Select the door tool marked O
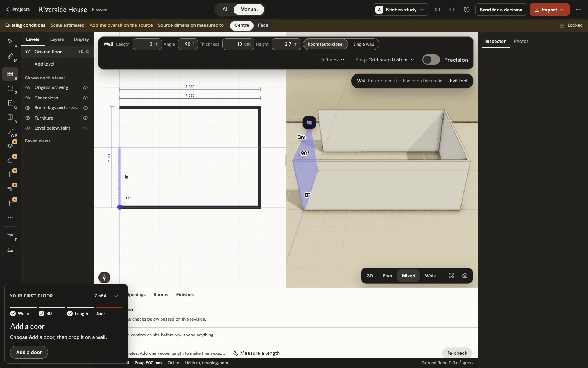Image resolution: width=588 pixels, height=368 pixels. (10, 103)
